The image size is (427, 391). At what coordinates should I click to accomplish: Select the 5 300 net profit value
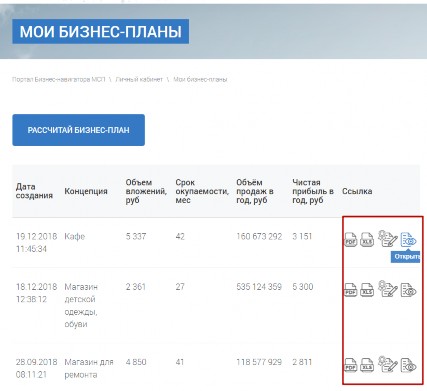[x=303, y=287]
